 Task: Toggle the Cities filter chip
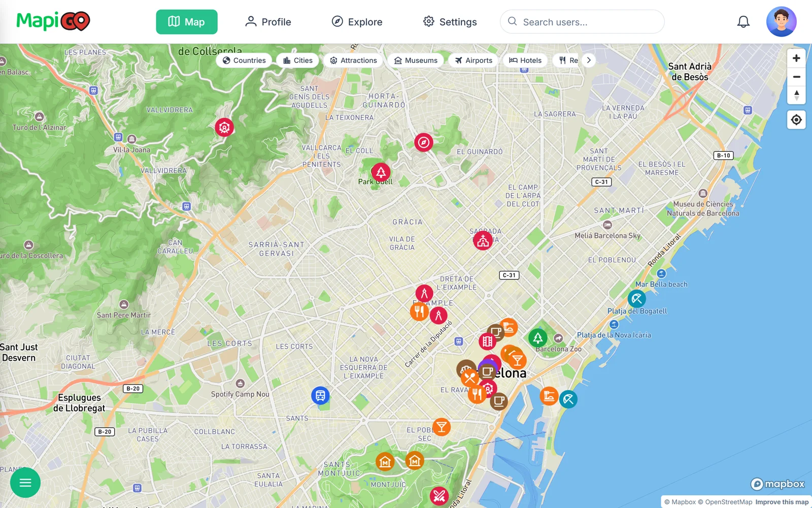(x=298, y=60)
